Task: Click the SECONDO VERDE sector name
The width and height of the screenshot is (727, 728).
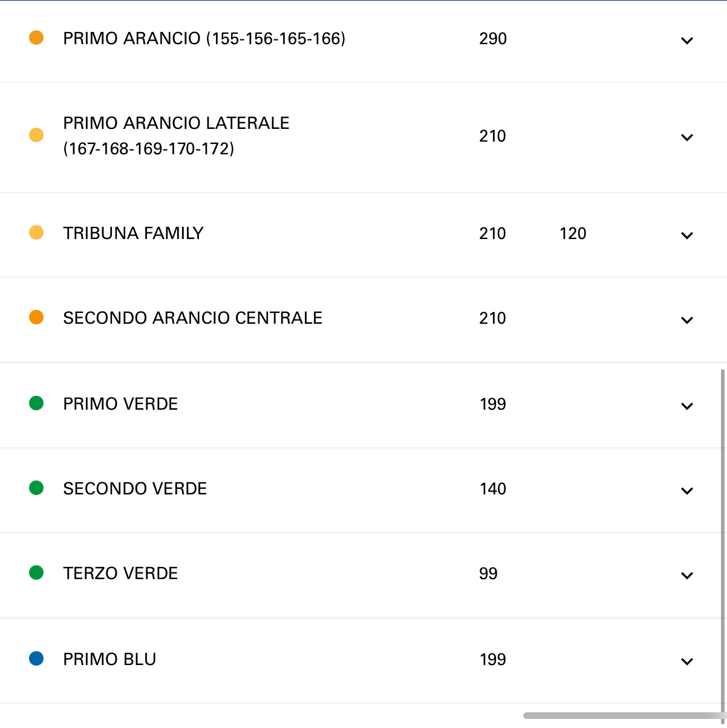Action: tap(135, 488)
